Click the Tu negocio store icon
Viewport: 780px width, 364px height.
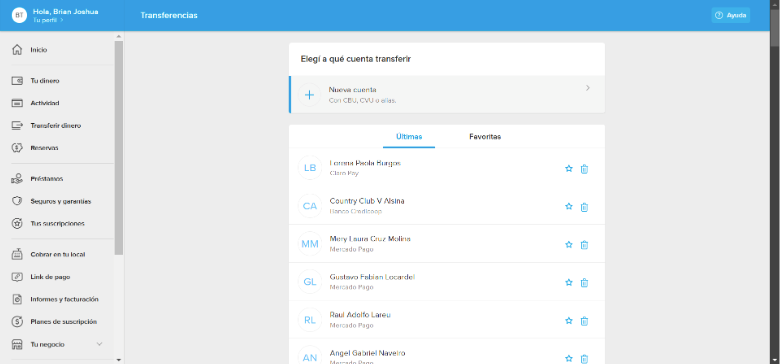17,344
